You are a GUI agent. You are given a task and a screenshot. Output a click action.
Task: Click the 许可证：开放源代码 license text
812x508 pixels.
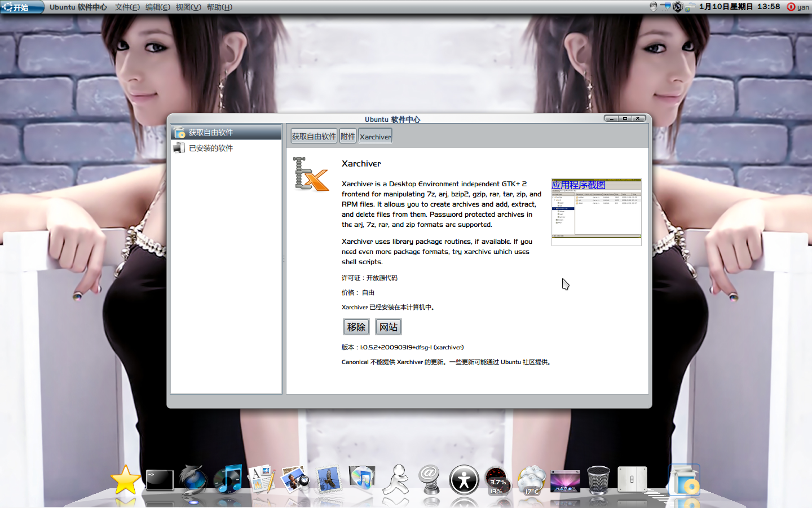[369, 278]
